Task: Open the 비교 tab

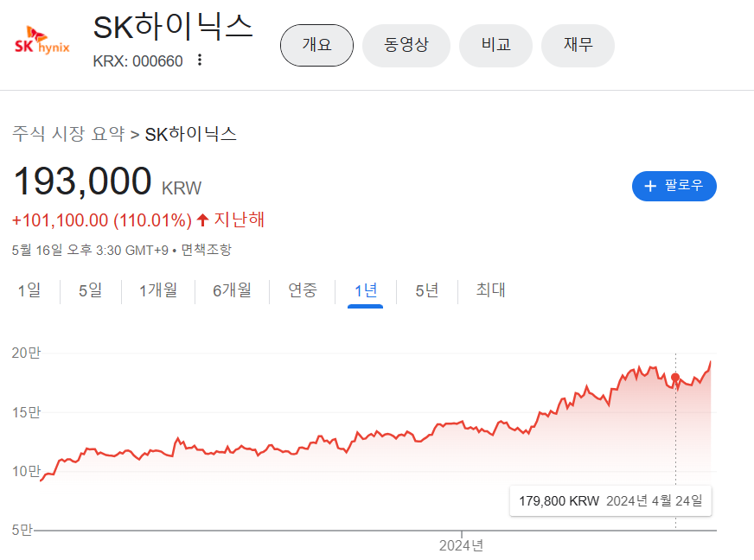Action: (x=495, y=45)
